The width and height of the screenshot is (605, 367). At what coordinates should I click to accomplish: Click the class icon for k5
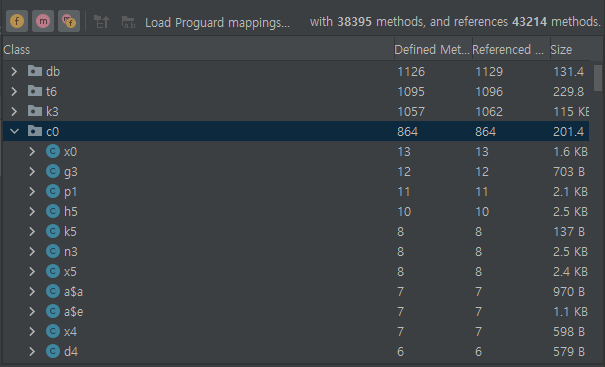(53, 232)
